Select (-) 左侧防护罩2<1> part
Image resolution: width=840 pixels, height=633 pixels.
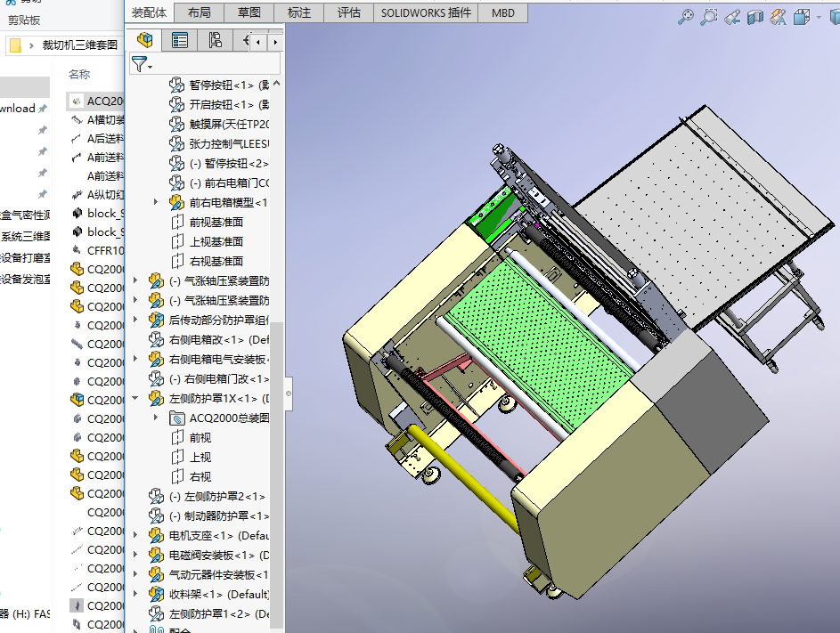tap(208, 497)
